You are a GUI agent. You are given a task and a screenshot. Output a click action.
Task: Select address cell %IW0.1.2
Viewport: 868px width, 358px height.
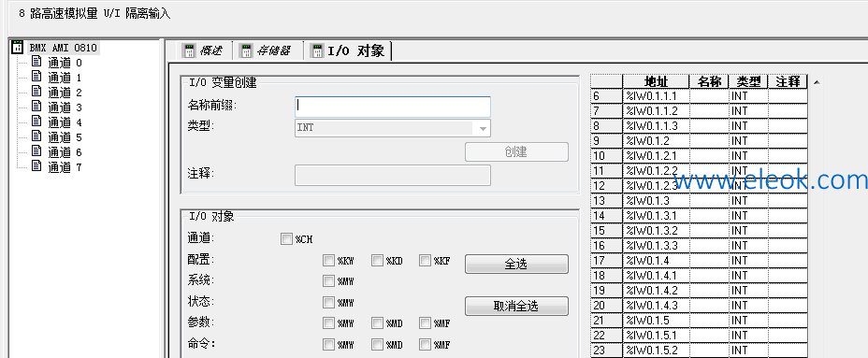[x=656, y=141]
